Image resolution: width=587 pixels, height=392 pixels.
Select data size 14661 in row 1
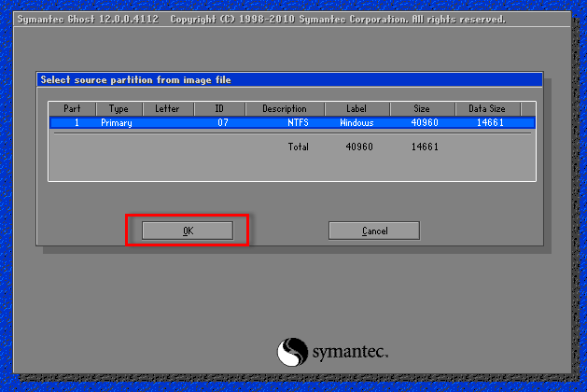click(x=490, y=123)
